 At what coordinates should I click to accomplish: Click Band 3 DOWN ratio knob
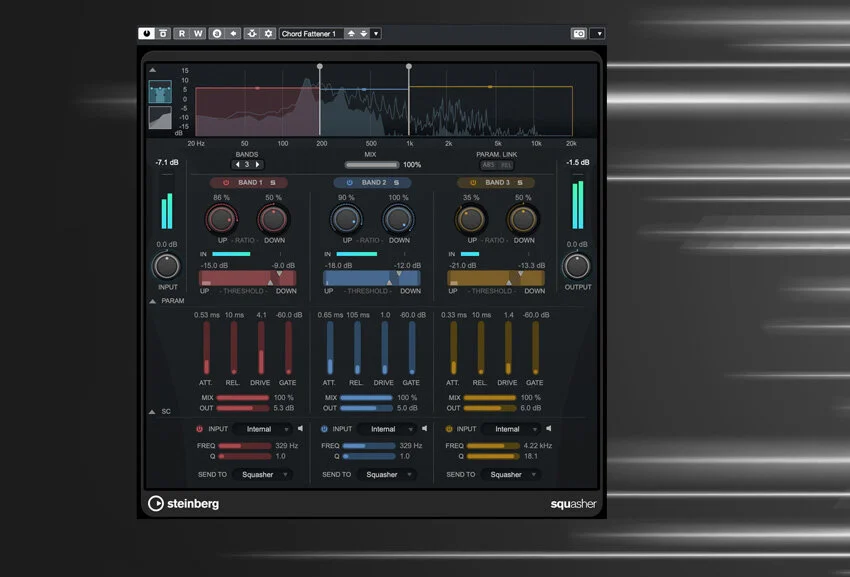tap(523, 219)
